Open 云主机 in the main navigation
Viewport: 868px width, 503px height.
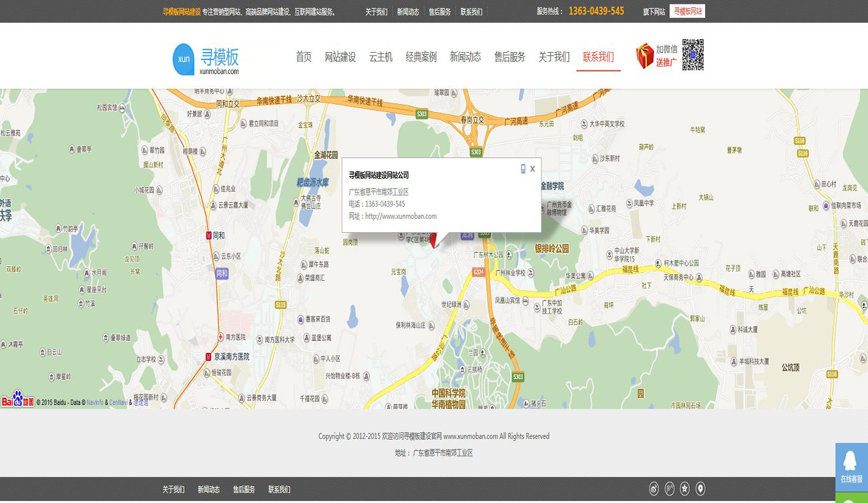(x=381, y=57)
